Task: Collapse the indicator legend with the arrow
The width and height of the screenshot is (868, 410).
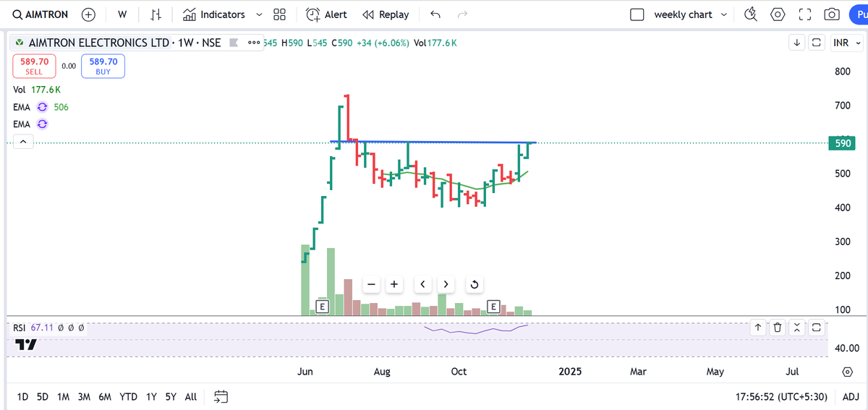Action: pyautogui.click(x=22, y=142)
